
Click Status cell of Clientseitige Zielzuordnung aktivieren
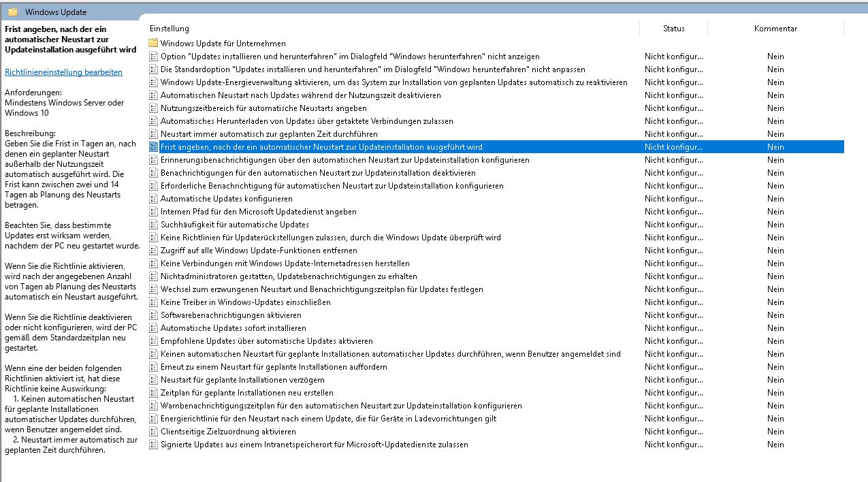(674, 432)
